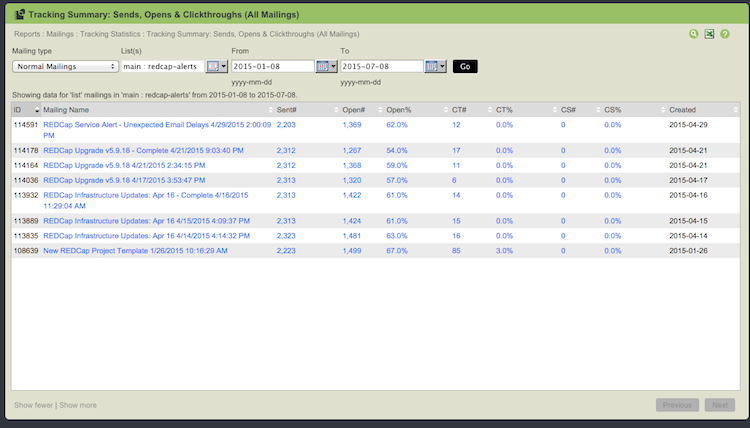This screenshot has width=750, height=428.
Task: Click mailing ID 114591 cell
Action: (26, 125)
